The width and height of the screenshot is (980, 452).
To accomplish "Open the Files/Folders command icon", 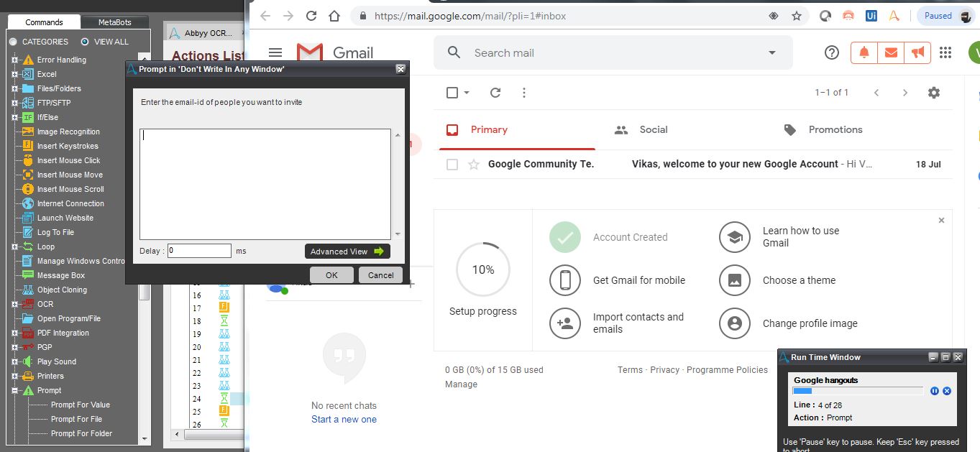I will 28,88.
